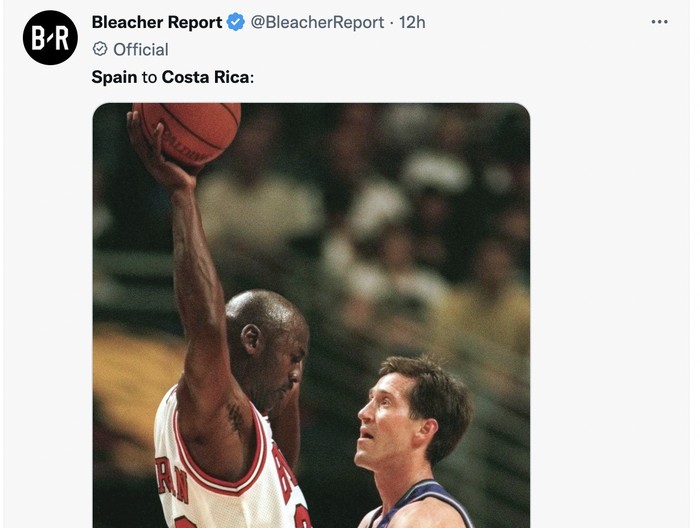Click the B/R profile avatar
The image size is (700, 528).
[x=50, y=38]
